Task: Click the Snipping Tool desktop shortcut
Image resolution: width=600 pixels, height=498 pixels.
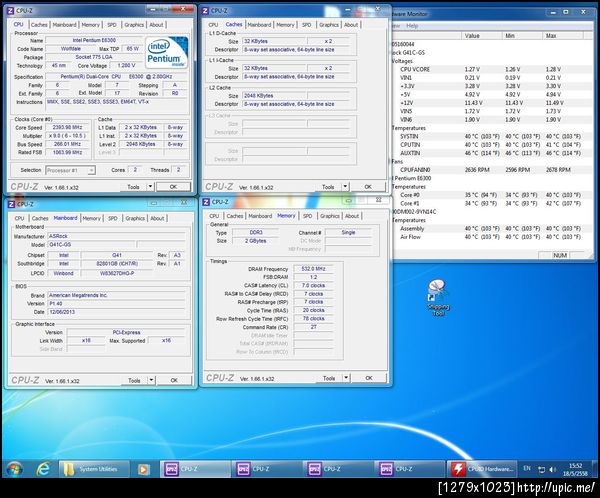Action: (437, 297)
